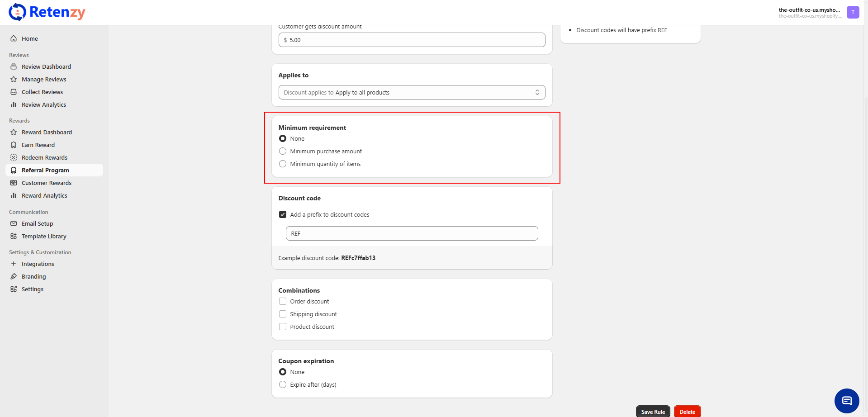Select Expire after (days) radio option
868x417 pixels.
283,384
